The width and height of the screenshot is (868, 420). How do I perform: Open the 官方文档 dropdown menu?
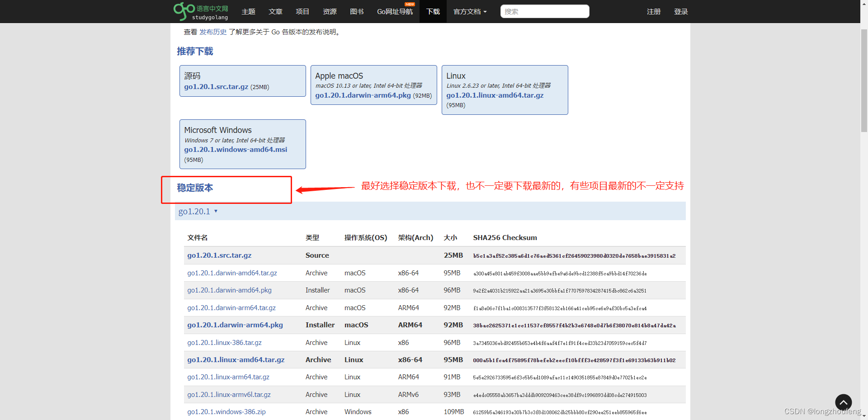click(470, 11)
